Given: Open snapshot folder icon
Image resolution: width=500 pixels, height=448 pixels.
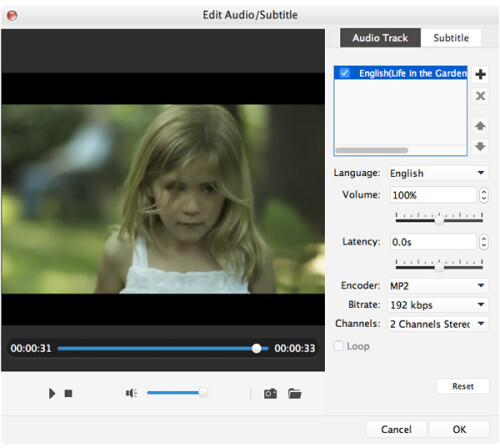Looking at the screenshot, I should coord(295,394).
